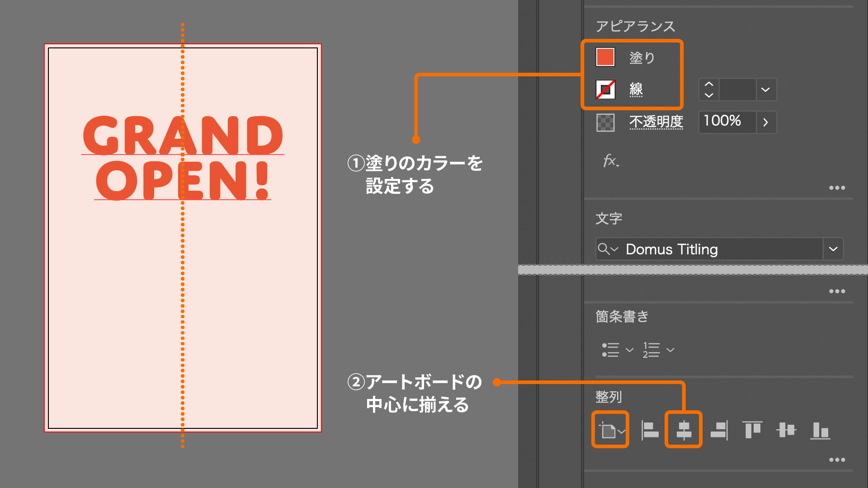Open the fx effects menu

pyautogui.click(x=611, y=161)
